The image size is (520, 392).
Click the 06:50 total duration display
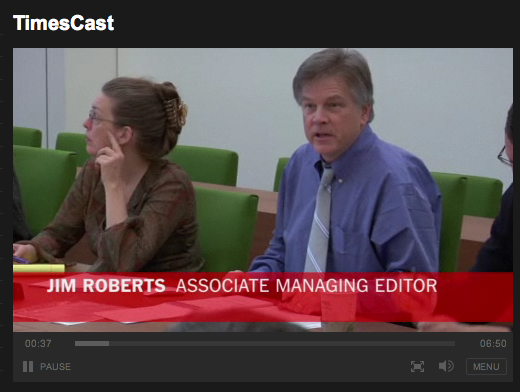(x=493, y=343)
